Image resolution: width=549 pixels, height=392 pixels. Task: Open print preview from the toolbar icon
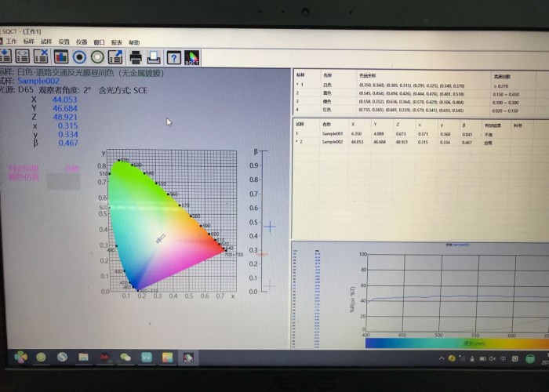pos(154,57)
